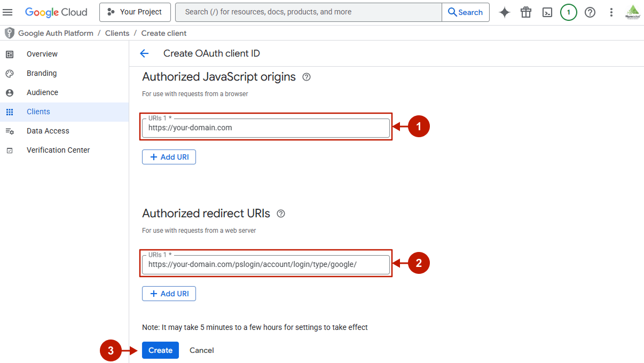Screen dimensions: 644x363
Task: Activate the Cloud Shell terminal
Action: click(x=547, y=12)
